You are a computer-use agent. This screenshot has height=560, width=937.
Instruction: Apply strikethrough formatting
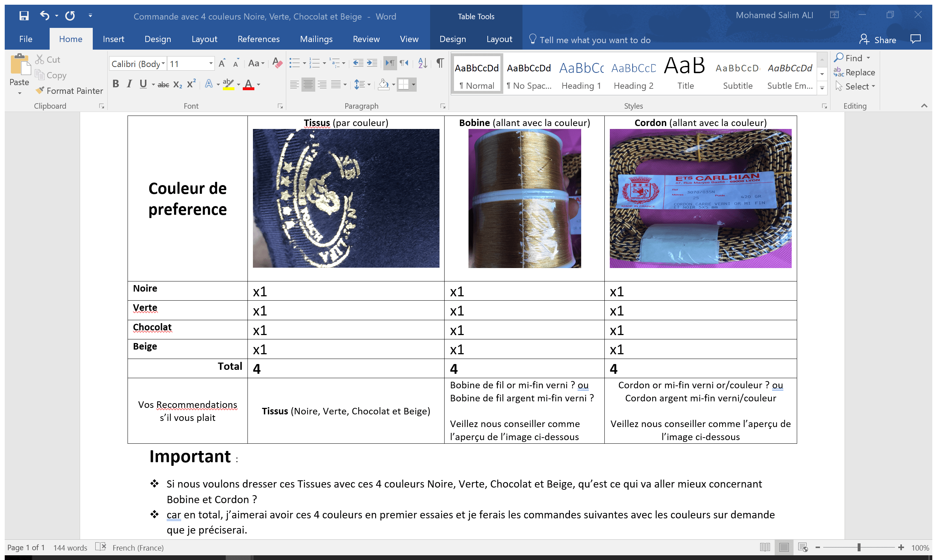point(163,84)
